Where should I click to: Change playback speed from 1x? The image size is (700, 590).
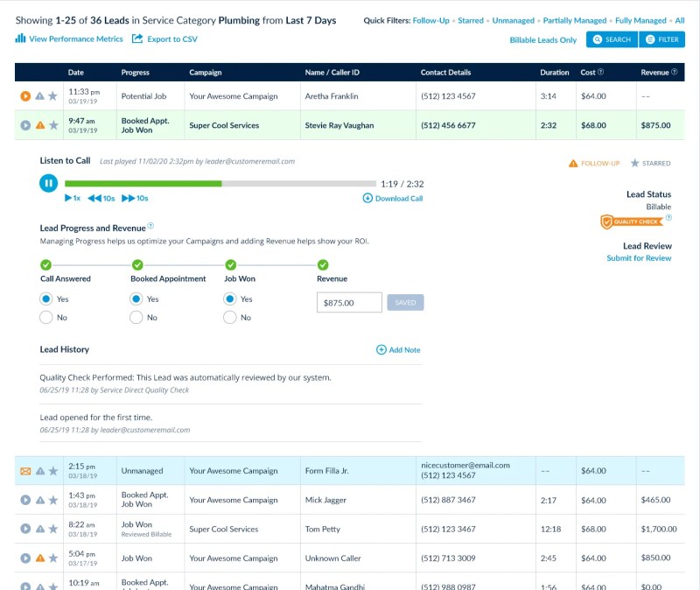(x=73, y=199)
